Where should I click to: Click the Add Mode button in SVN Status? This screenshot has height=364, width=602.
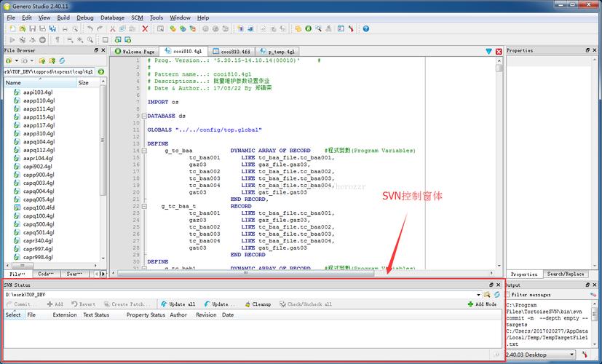482,304
